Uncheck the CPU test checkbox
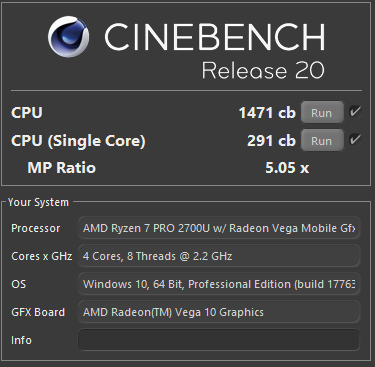Image resolution: width=375 pixels, height=367 pixels. (x=355, y=112)
